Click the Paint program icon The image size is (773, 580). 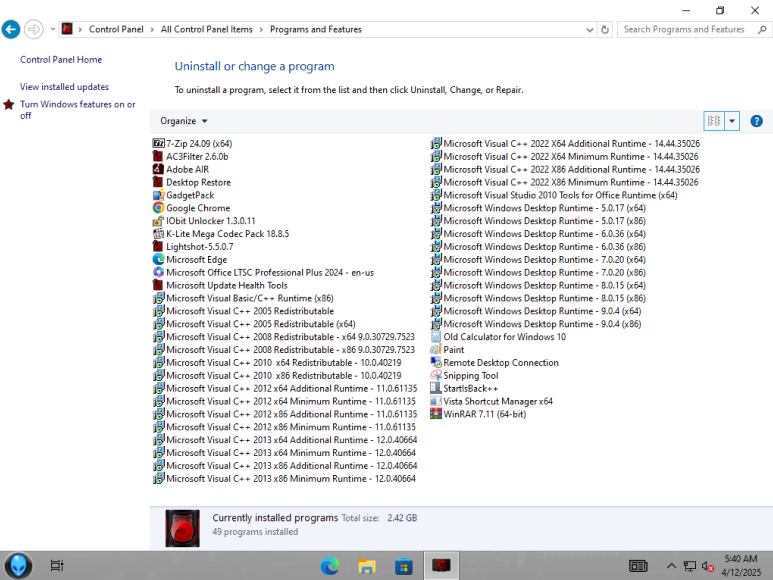436,349
